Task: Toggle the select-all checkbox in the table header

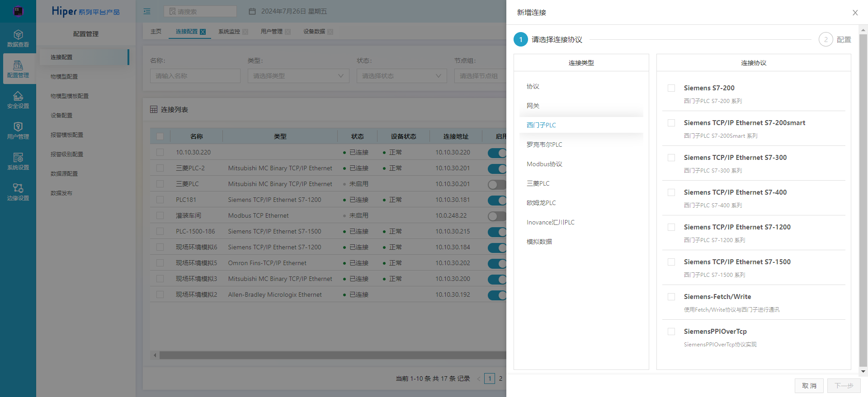Action: tap(160, 136)
